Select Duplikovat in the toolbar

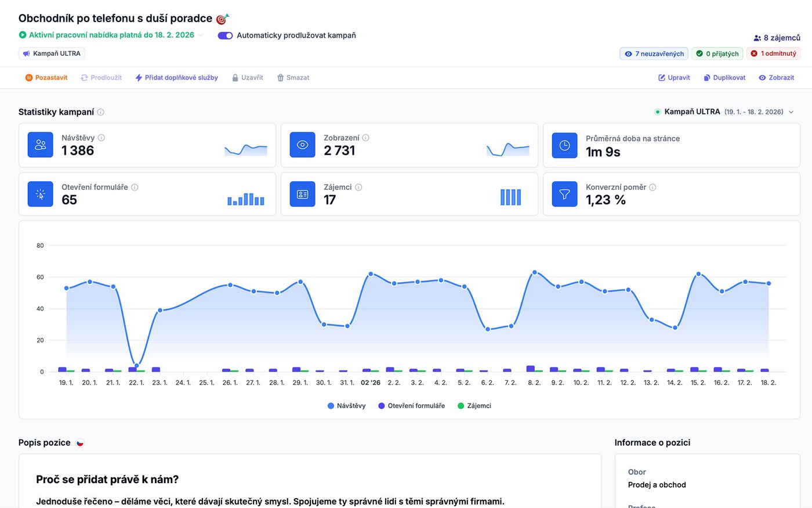[x=724, y=78]
